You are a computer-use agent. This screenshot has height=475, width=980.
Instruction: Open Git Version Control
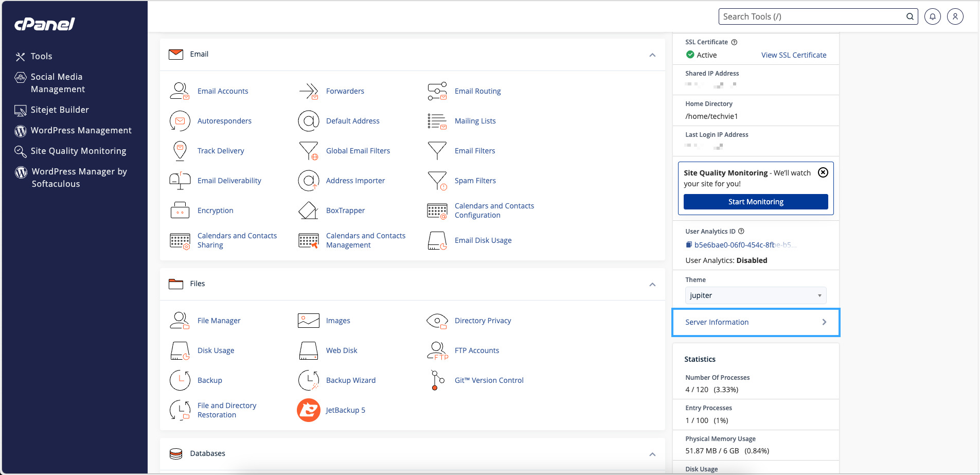(488, 380)
